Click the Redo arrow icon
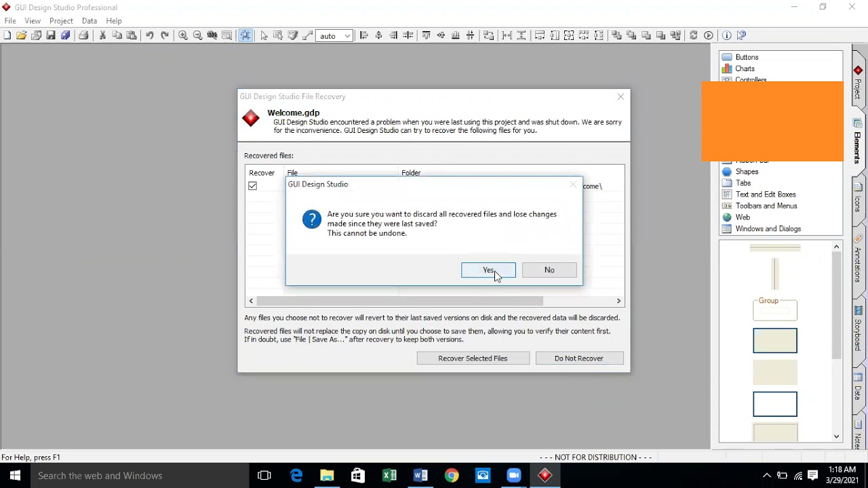This screenshot has width=868, height=488. tap(165, 35)
